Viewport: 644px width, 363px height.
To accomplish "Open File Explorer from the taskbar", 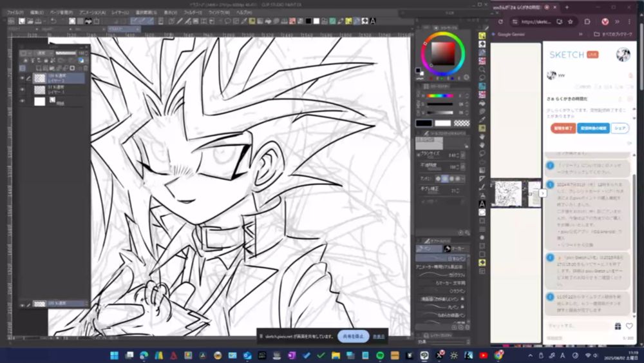I will pos(336,355).
